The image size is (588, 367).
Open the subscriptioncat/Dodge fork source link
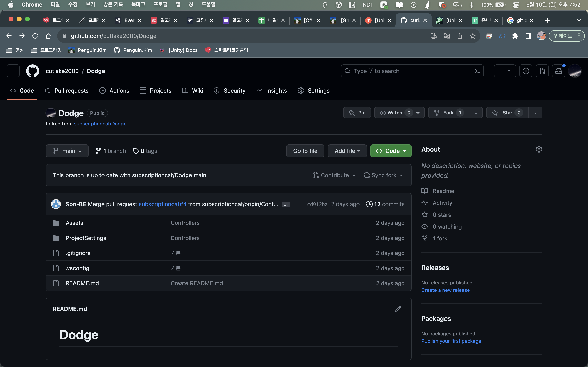100,124
